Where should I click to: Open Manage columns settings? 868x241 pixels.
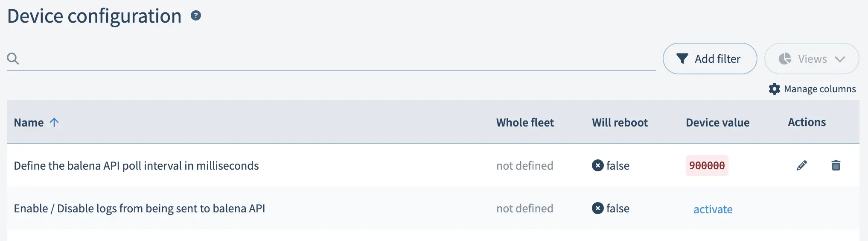[820, 89]
